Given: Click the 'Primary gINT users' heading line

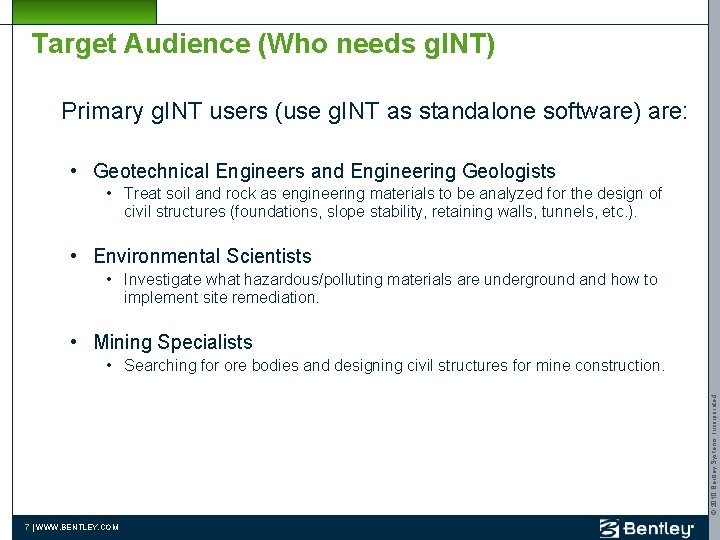Looking at the screenshot, I should [x=374, y=112].
